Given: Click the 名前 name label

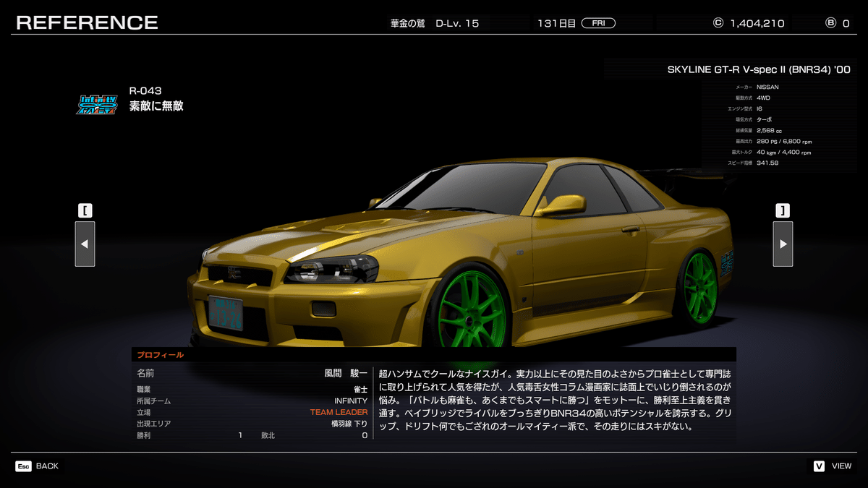Looking at the screenshot, I should (x=145, y=374).
